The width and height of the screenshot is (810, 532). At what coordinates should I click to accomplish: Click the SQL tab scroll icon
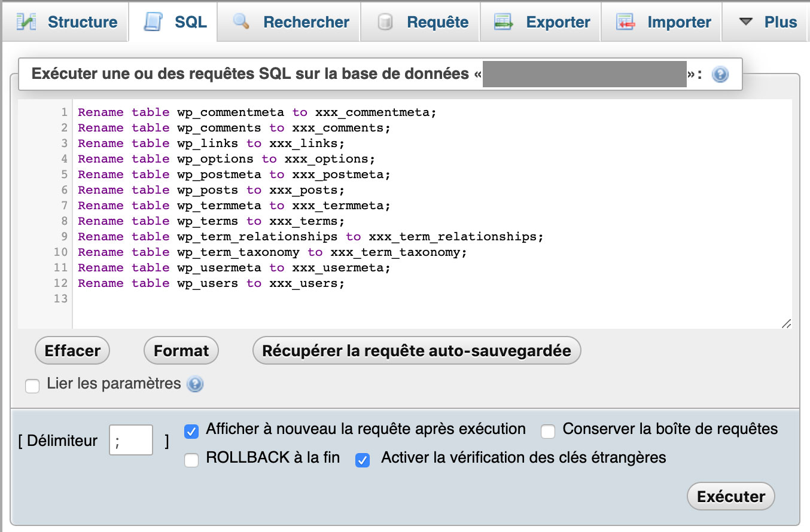[154, 22]
